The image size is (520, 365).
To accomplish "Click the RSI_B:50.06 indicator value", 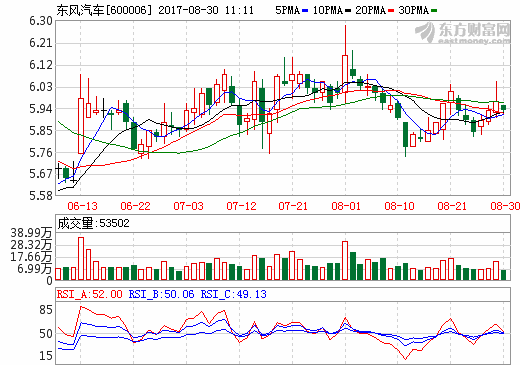I will point(161,294).
